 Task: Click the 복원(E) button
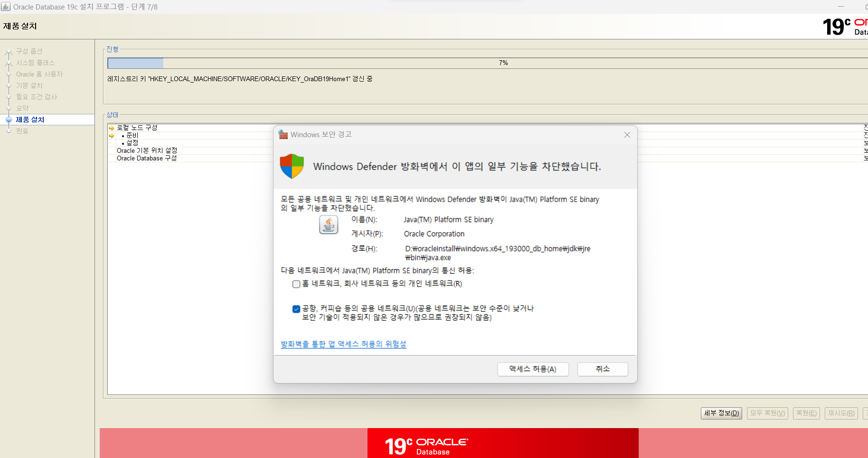click(x=806, y=413)
